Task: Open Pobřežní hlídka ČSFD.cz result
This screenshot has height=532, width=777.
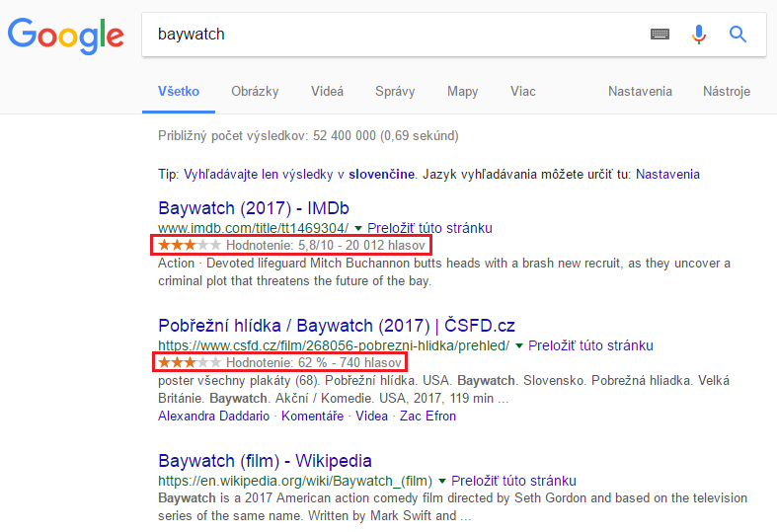Action: coord(337,326)
